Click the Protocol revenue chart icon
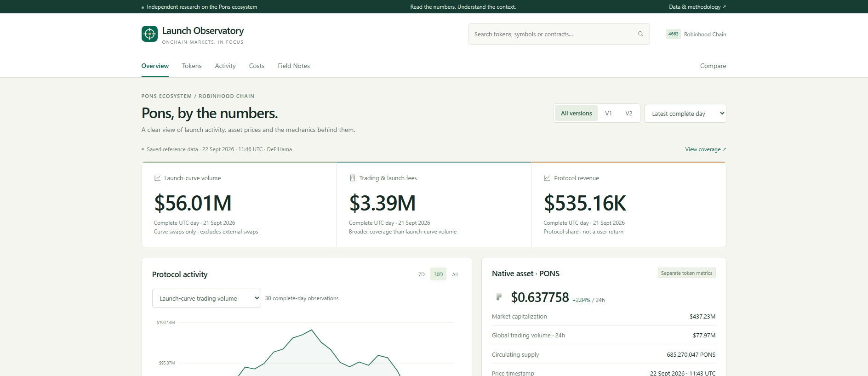This screenshot has height=376, width=868. tap(547, 178)
